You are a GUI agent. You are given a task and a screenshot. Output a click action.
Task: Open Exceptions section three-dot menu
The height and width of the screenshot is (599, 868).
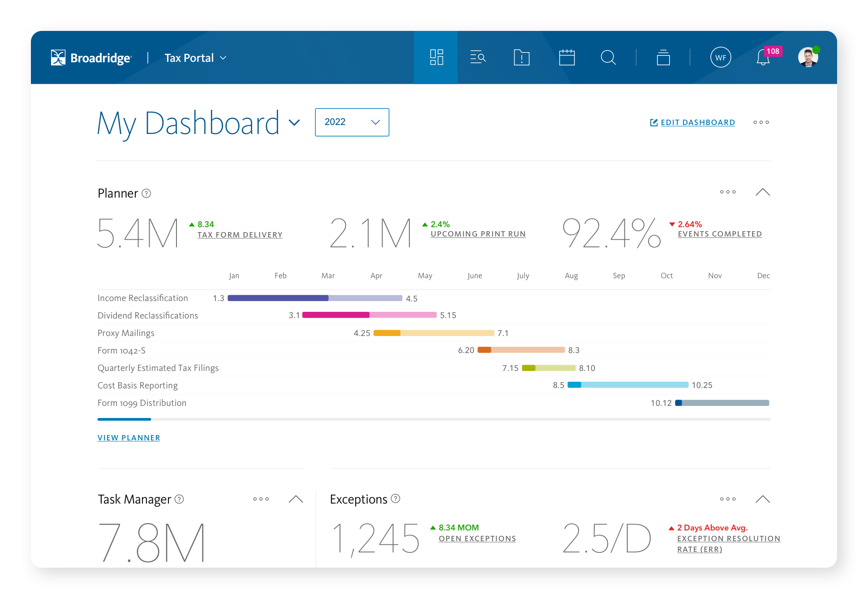pos(728,499)
